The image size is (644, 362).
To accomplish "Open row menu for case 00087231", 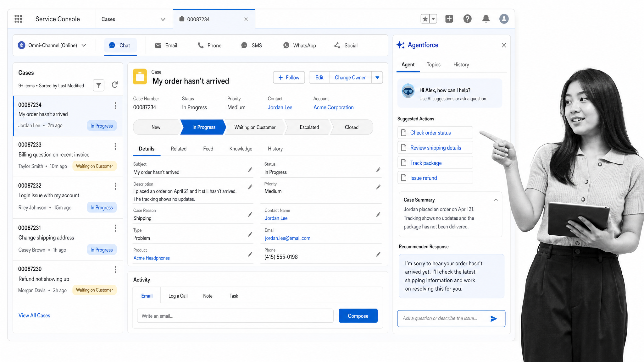I will coord(115,228).
